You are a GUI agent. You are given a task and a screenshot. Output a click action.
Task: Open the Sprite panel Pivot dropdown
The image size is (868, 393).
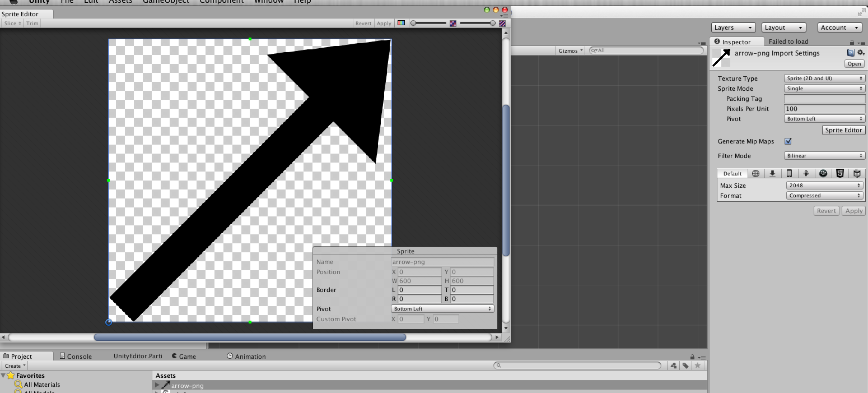[442, 309]
